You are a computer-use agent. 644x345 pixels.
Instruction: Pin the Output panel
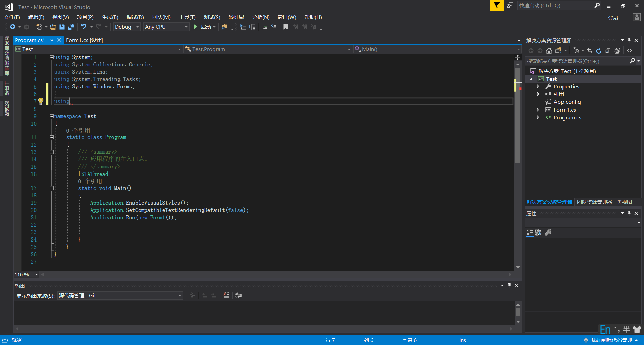click(509, 285)
